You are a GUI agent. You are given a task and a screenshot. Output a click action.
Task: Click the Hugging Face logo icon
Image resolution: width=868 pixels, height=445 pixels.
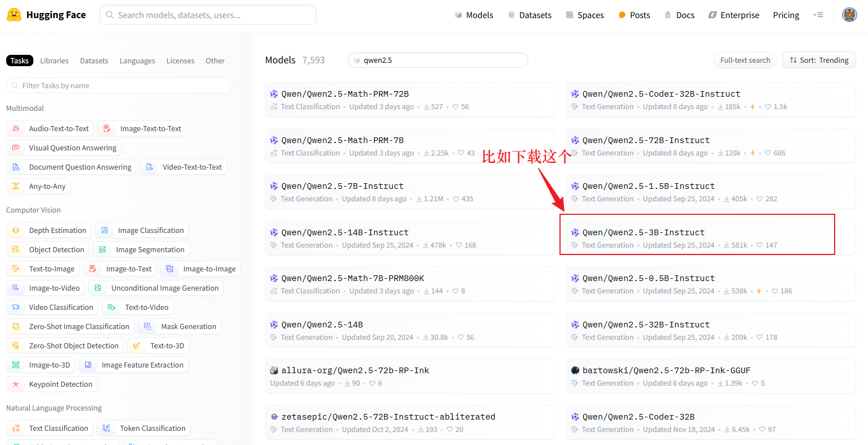(x=14, y=15)
